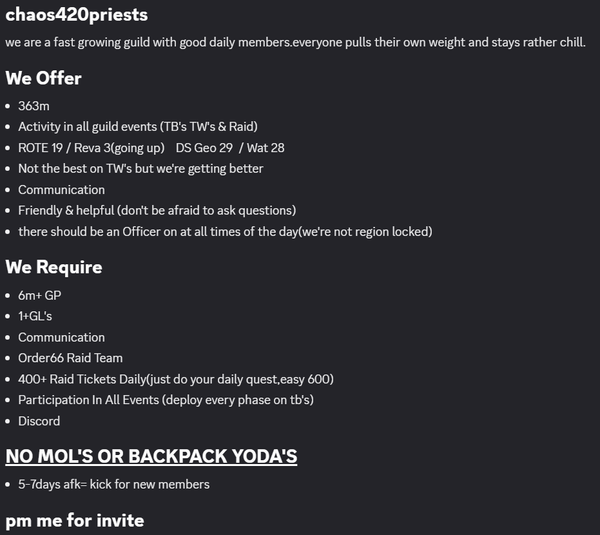The height and width of the screenshot is (535, 600).
Task: Click the 1+GL's requirement
Action: coord(35,316)
